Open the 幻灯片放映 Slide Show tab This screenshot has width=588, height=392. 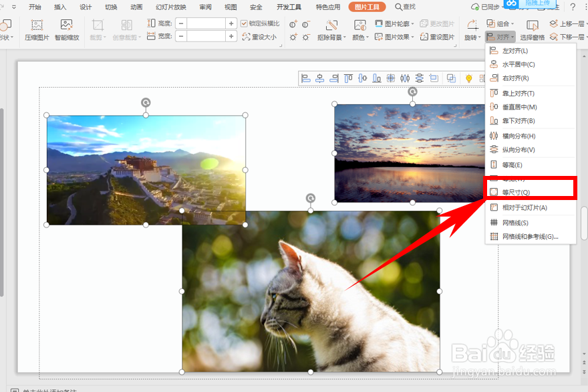[x=171, y=7]
